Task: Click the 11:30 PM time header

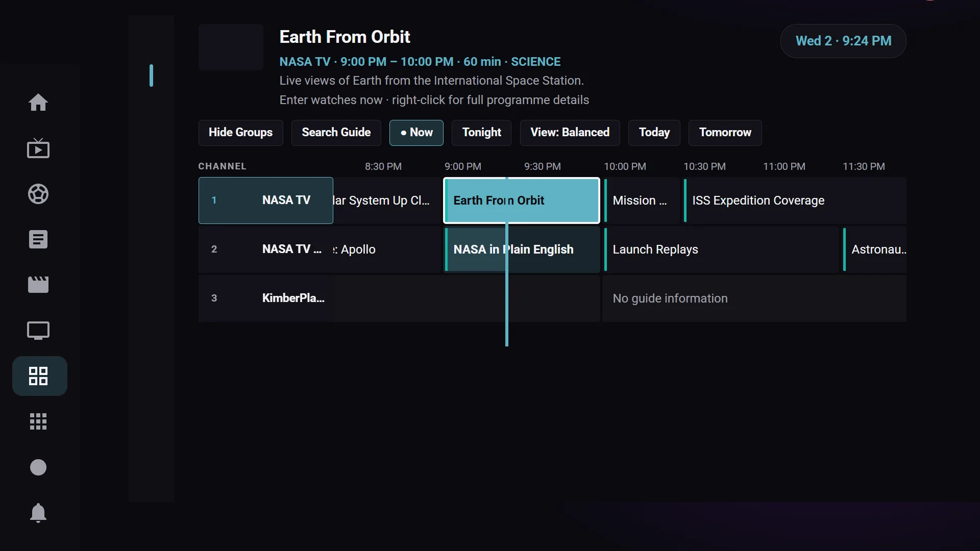Action: pyautogui.click(x=864, y=166)
